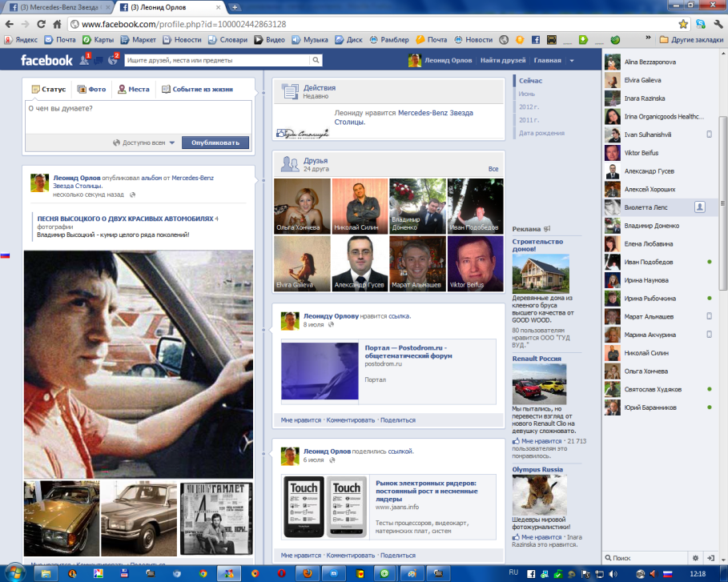Open friend requests icon in Facebook header
This screenshot has width=728, height=582.
coord(84,60)
